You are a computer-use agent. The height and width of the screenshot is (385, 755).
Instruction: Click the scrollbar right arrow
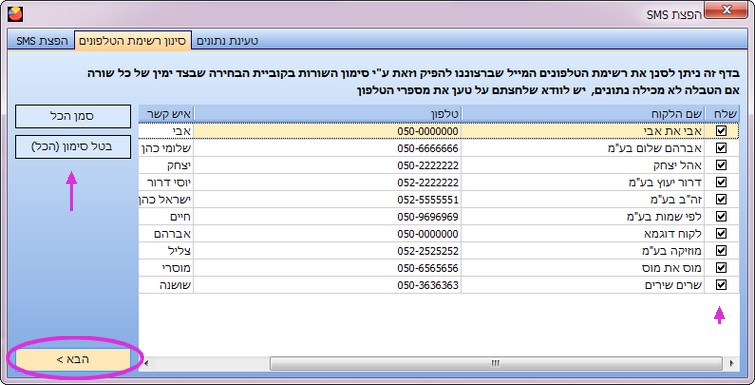(x=732, y=363)
